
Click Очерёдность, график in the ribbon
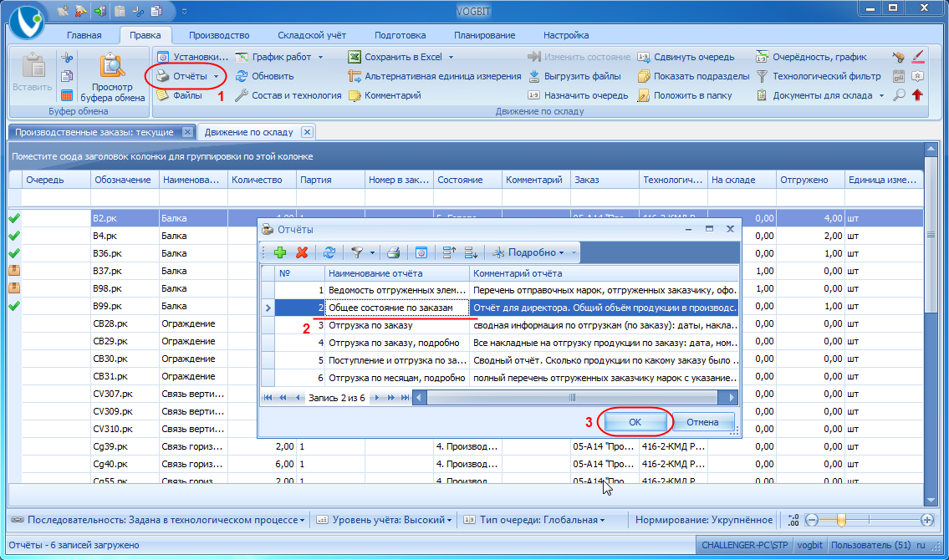coord(811,57)
